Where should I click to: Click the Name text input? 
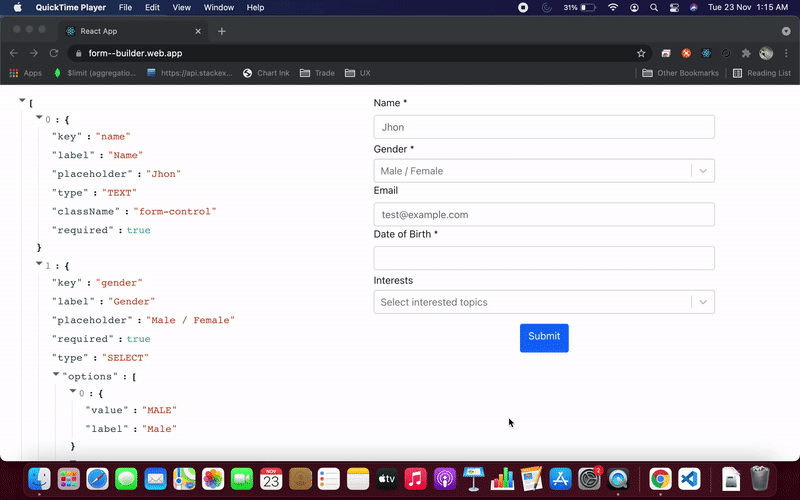click(544, 127)
